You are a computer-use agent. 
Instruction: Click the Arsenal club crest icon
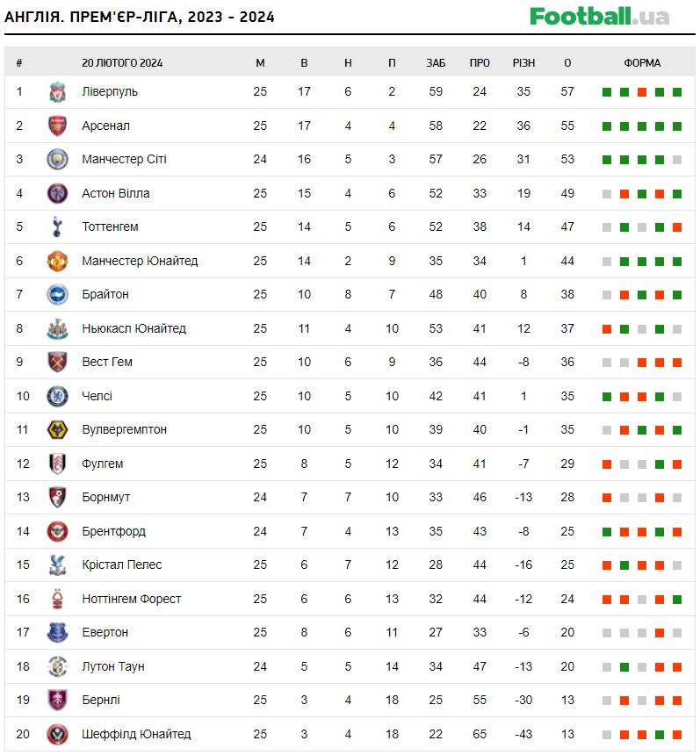[x=57, y=126]
